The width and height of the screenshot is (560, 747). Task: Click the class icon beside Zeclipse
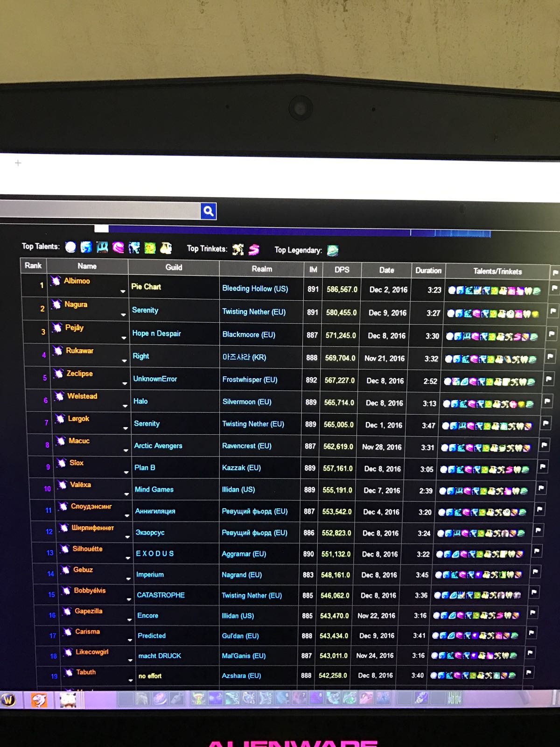point(58,373)
